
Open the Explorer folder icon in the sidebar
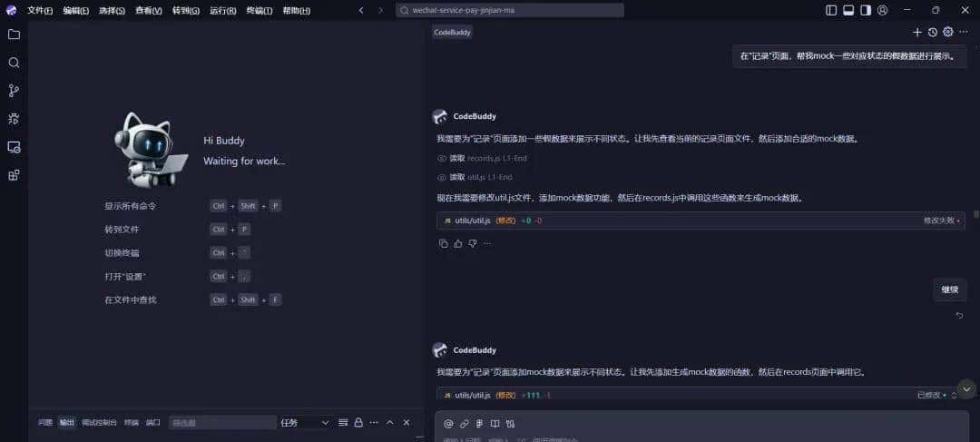tap(14, 34)
